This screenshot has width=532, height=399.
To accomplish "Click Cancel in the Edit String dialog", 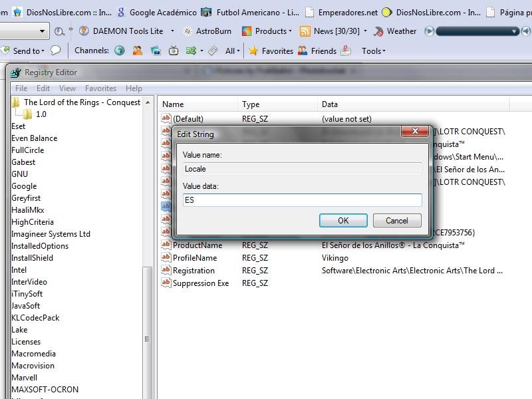I will [x=396, y=221].
